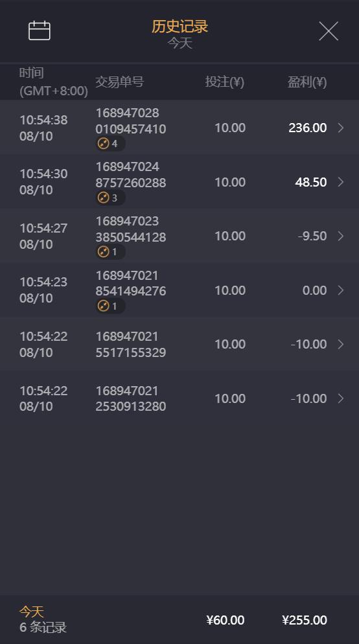Open the chevron on the -9.50 record
The width and height of the screenshot is (359, 644).
tap(340, 236)
